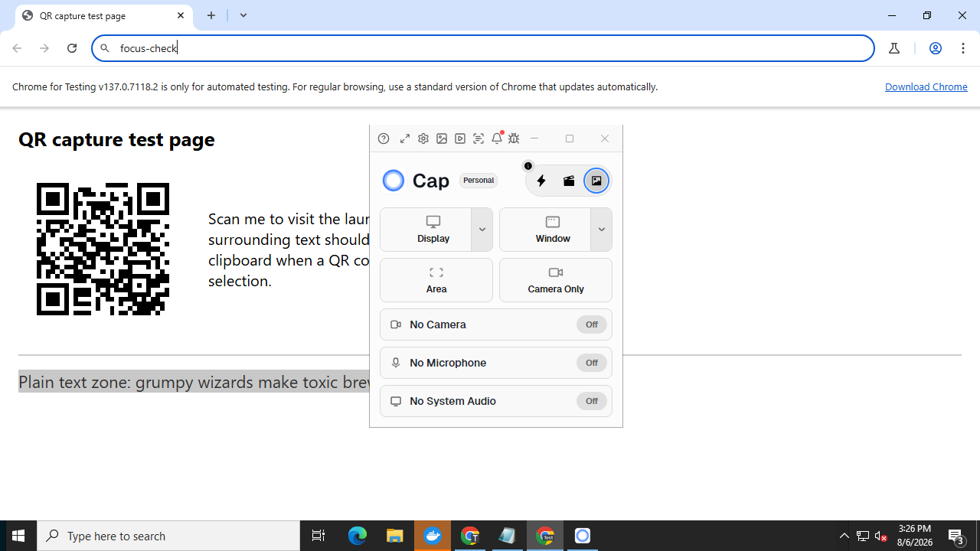980x551 pixels.
Task: Click the Chrome address bar
Action: (483, 48)
